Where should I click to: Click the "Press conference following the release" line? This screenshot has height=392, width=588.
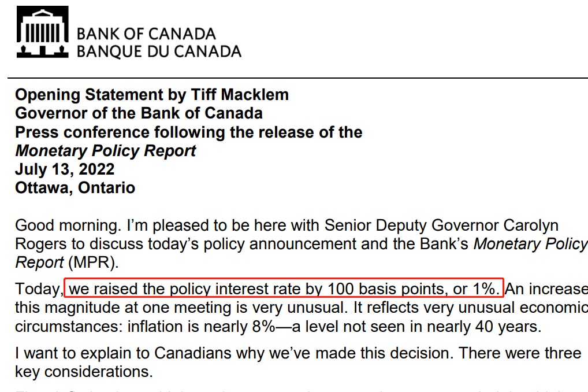point(188,132)
